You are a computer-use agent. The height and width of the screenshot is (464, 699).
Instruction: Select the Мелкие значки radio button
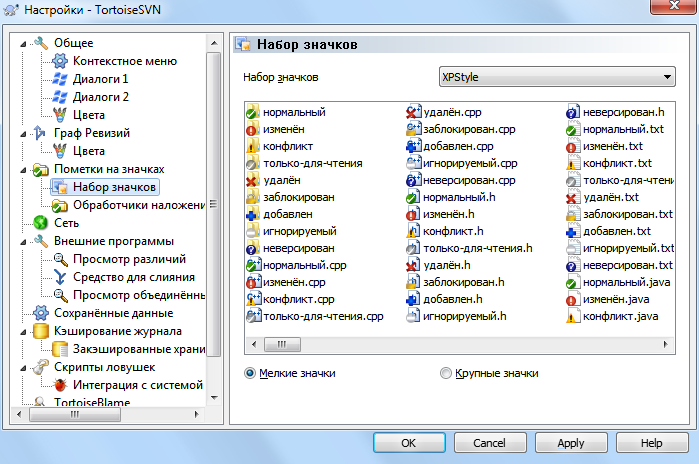pos(250,373)
